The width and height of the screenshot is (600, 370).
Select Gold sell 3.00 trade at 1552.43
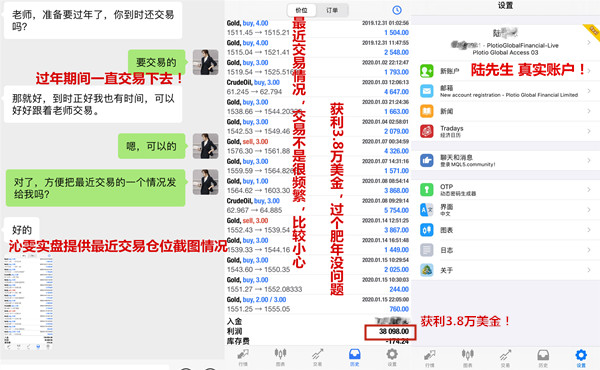tap(318, 225)
